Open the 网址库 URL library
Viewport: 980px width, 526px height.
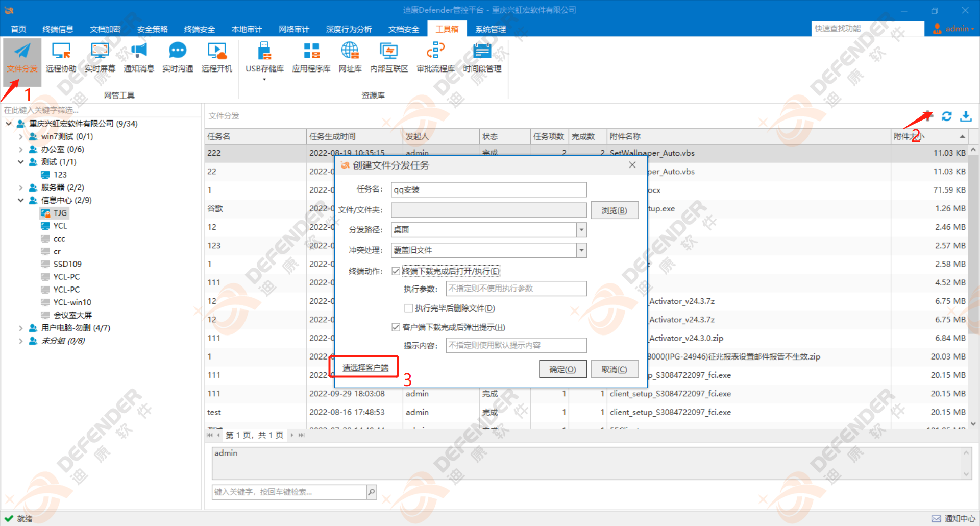coord(350,57)
